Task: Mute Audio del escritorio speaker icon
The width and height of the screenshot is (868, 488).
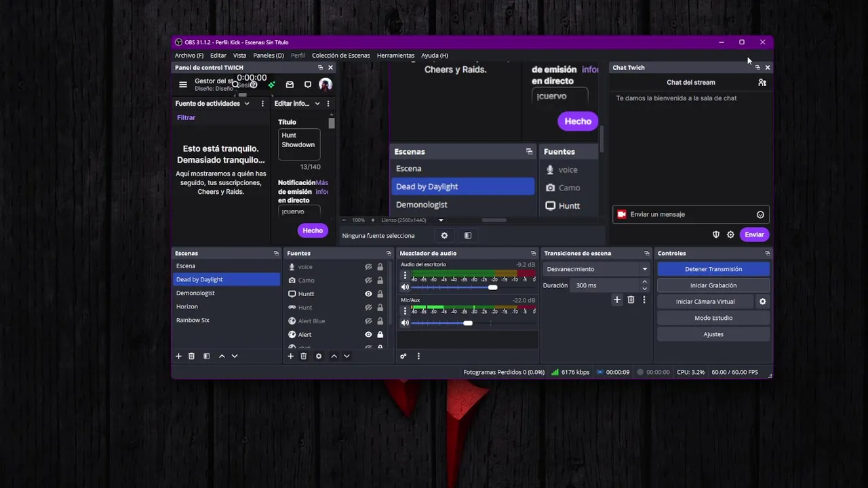Action: point(405,287)
